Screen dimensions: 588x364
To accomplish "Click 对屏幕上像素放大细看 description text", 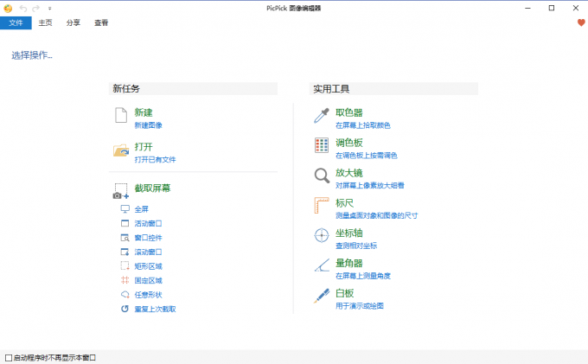I will pyautogui.click(x=370, y=185).
